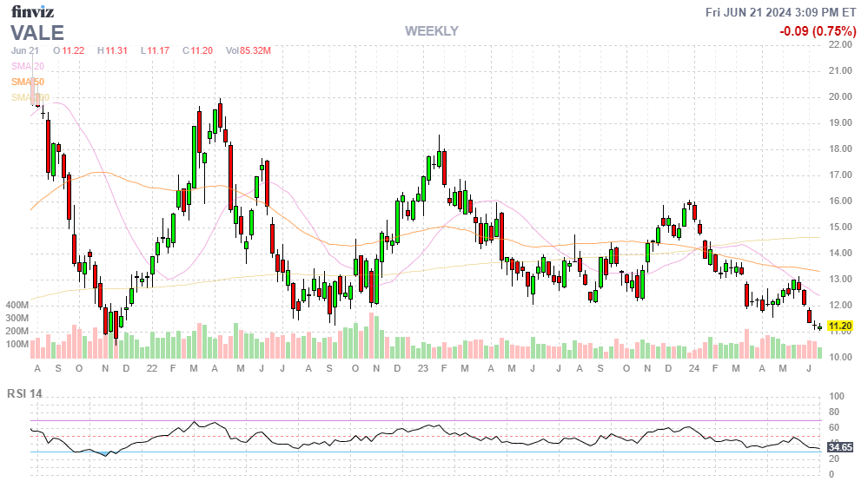Click the Fri JUN 21 2024 timestamp
This screenshot has height=488, width=868.
780,11
